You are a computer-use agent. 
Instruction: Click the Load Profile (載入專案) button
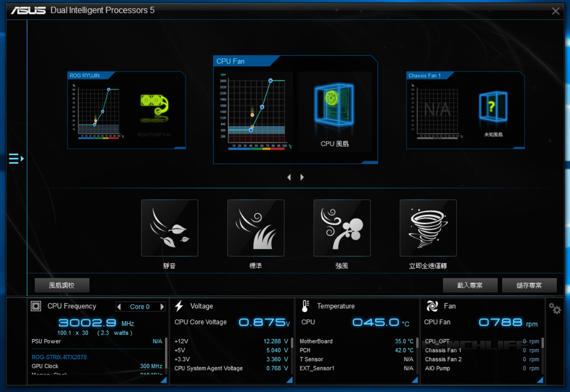click(470, 285)
